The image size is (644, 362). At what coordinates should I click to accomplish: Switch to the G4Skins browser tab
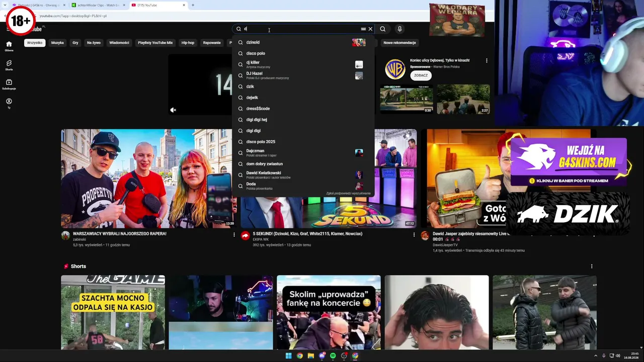pyautogui.click(x=39, y=5)
